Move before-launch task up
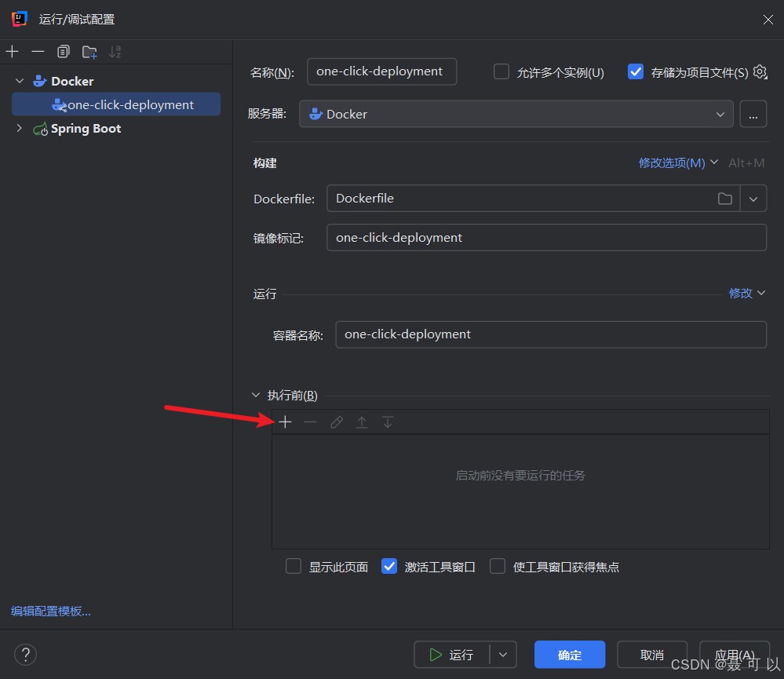Screen dimensions: 784x679 (x=362, y=422)
